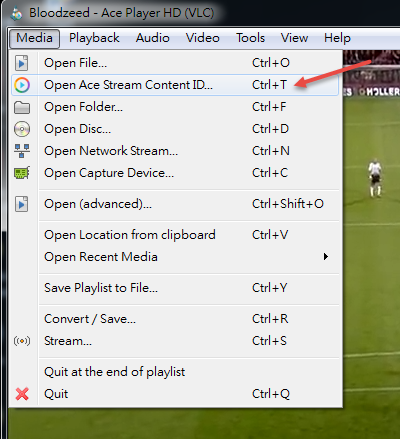This screenshot has height=439, width=400.
Task: Click the Open Disc CD icon
Action: (22, 129)
